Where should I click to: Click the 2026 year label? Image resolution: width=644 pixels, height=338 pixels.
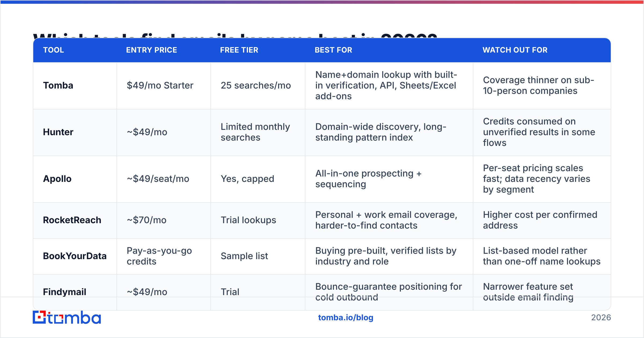[601, 318]
